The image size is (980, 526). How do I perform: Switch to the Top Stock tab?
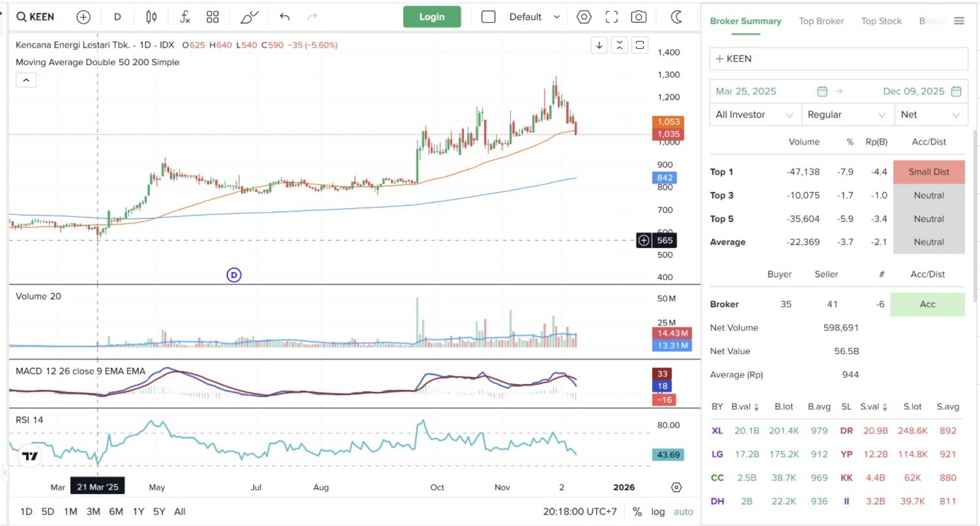[x=881, y=21]
